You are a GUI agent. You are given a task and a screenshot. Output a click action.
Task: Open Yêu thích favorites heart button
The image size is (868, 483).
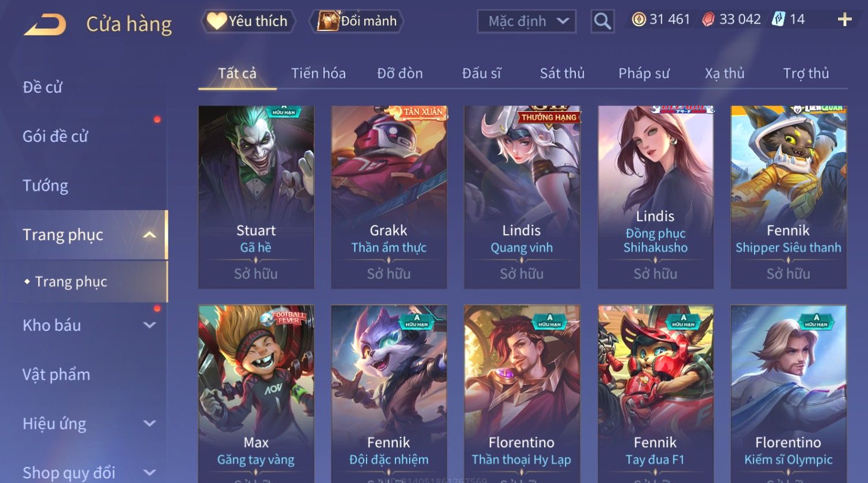(248, 21)
